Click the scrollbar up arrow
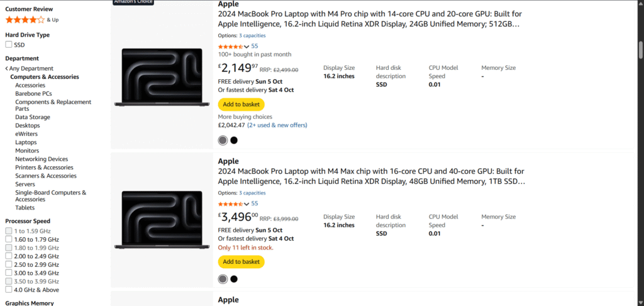The width and height of the screenshot is (644, 306). tap(640, 4)
